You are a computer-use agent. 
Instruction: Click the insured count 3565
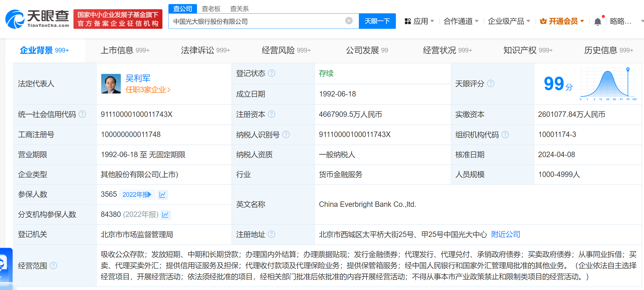point(109,194)
